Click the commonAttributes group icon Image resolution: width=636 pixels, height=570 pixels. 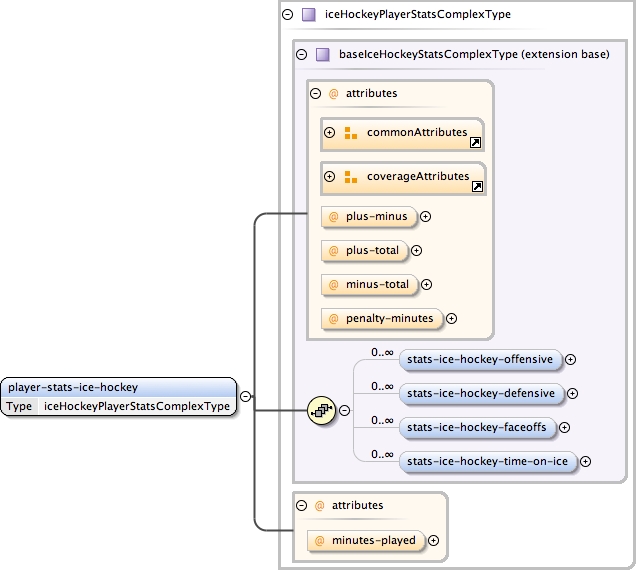click(x=350, y=133)
